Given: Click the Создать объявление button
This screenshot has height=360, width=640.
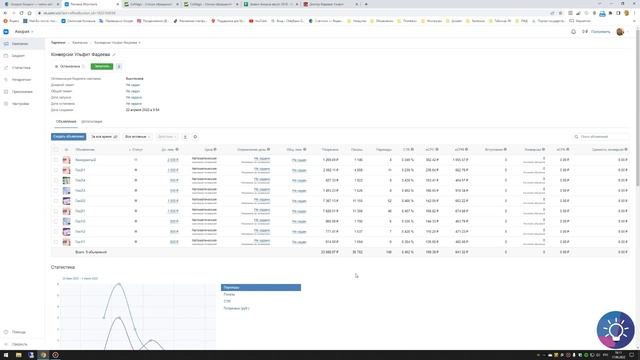Looking at the screenshot, I should [69, 137].
